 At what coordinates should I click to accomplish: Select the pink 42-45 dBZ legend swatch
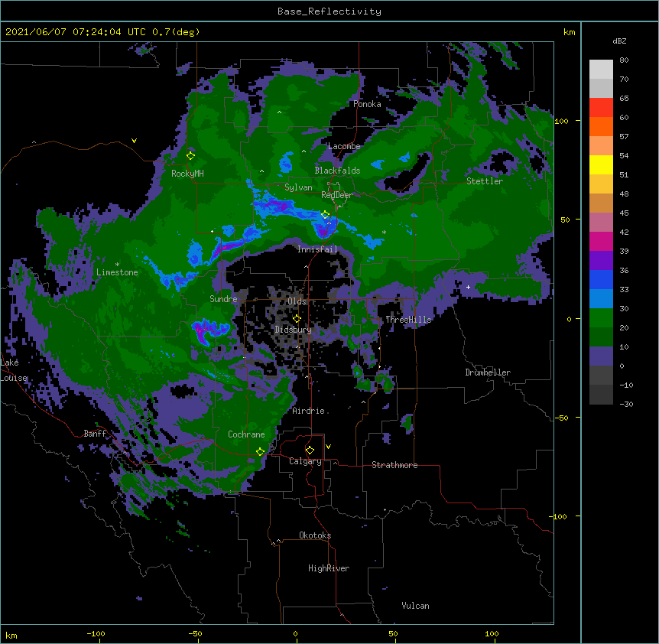pyautogui.click(x=601, y=223)
